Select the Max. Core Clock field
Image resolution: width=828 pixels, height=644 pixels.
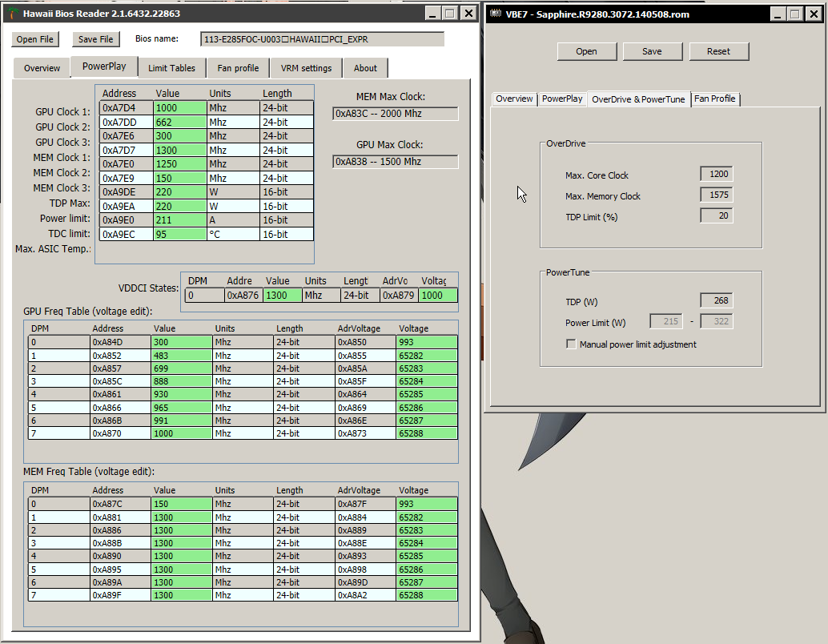716,175
